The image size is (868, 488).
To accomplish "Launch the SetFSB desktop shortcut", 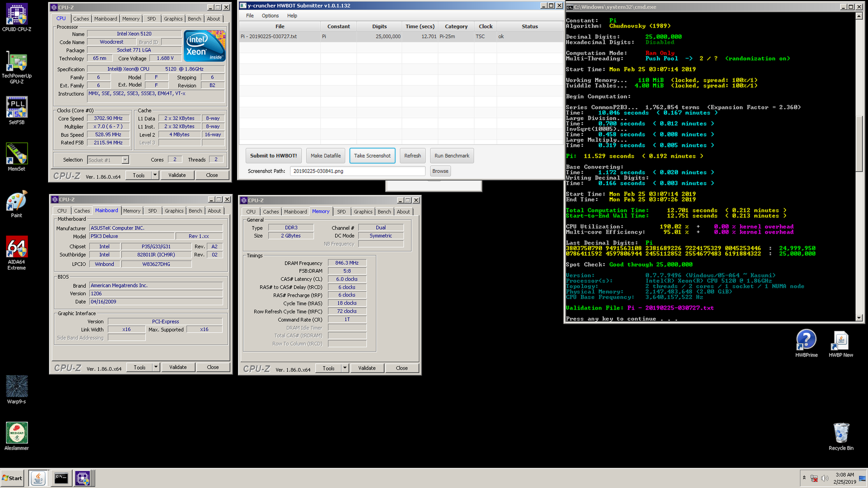I will coord(17,111).
